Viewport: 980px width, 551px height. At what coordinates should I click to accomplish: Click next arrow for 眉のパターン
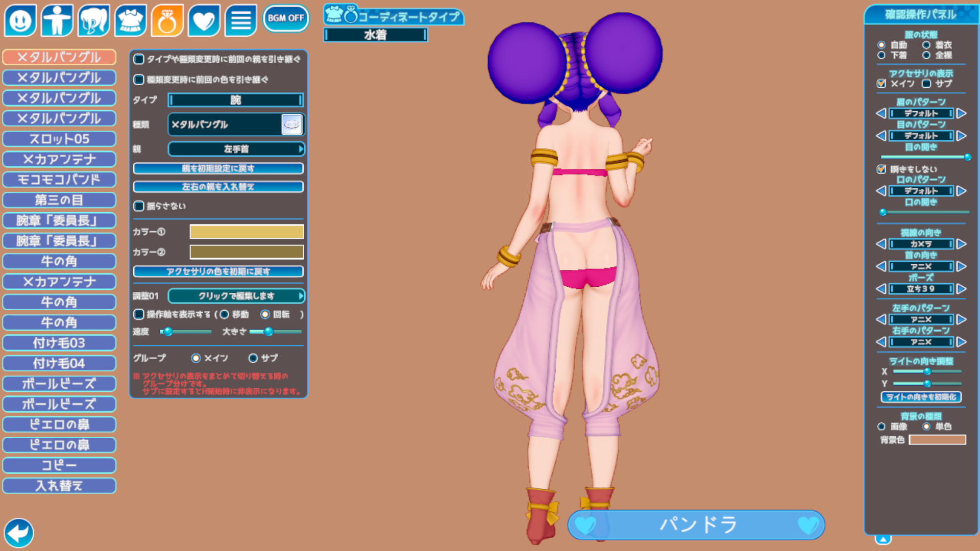pos(962,113)
